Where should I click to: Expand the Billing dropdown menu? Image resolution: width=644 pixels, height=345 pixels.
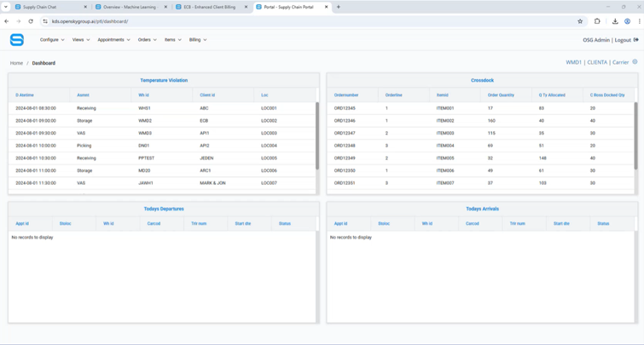197,40
